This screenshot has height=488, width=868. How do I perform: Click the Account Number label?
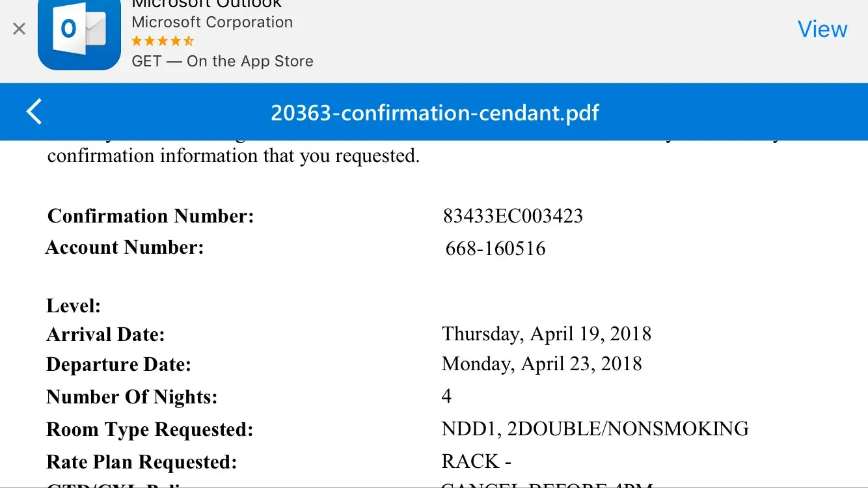[124, 247]
